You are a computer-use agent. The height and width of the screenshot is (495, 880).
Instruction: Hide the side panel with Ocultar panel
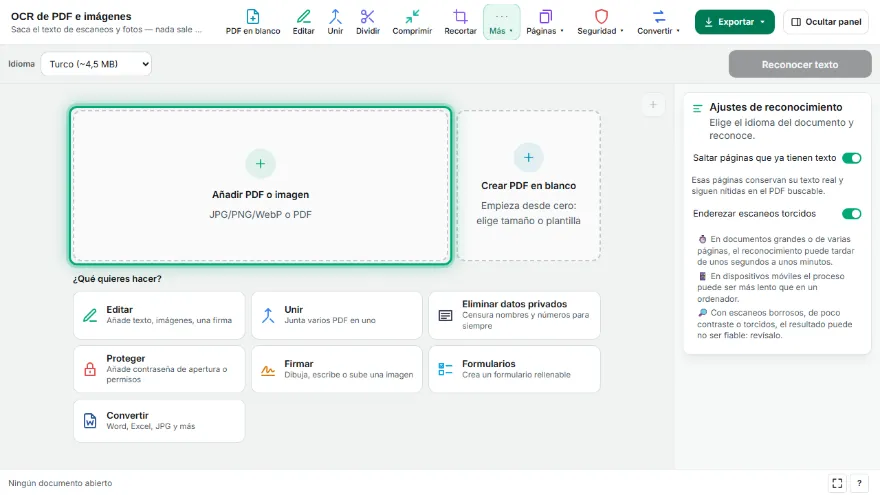click(826, 22)
